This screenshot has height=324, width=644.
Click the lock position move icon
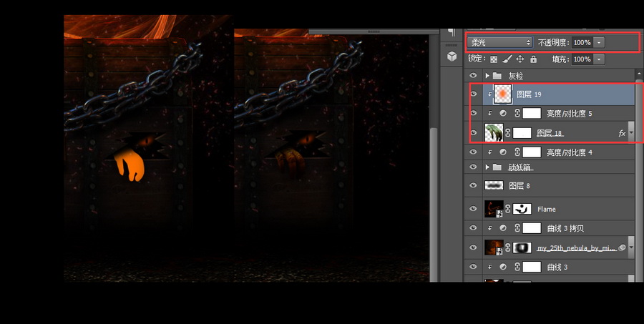click(x=520, y=59)
